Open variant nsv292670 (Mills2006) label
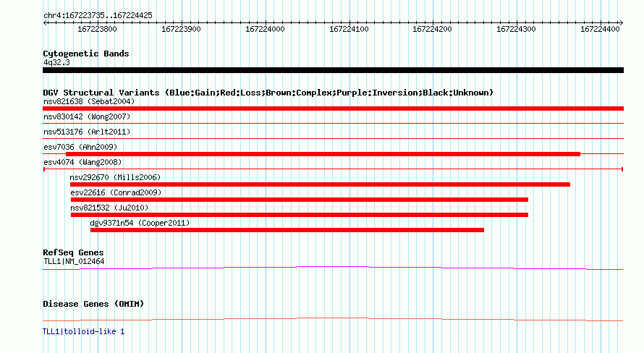Viewport: 644px width, 353px height. (115, 177)
